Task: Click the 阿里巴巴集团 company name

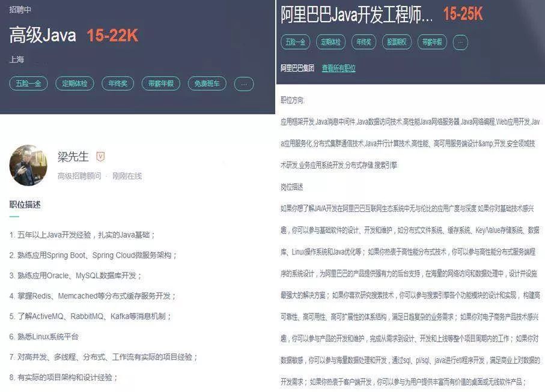Action: click(297, 68)
